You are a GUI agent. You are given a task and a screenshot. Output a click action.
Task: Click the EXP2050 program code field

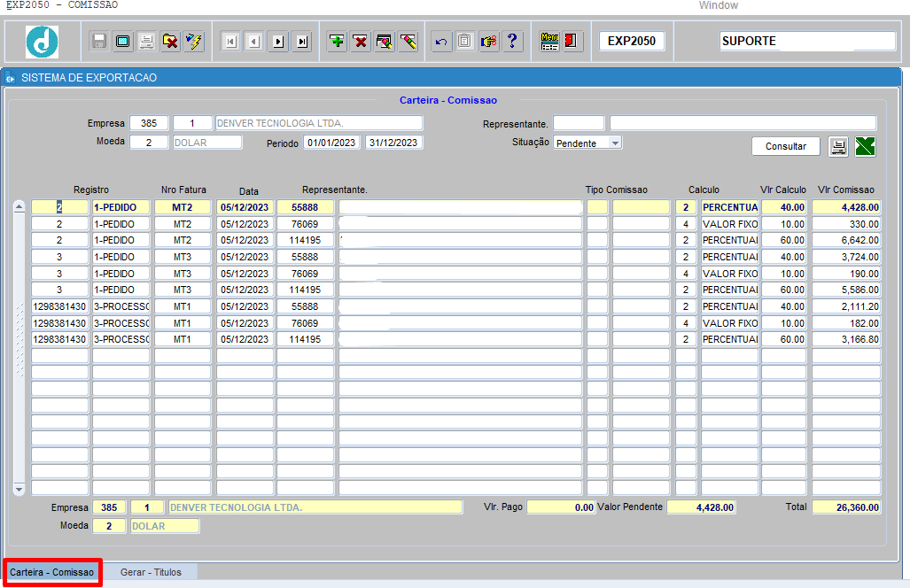tap(632, 41)
